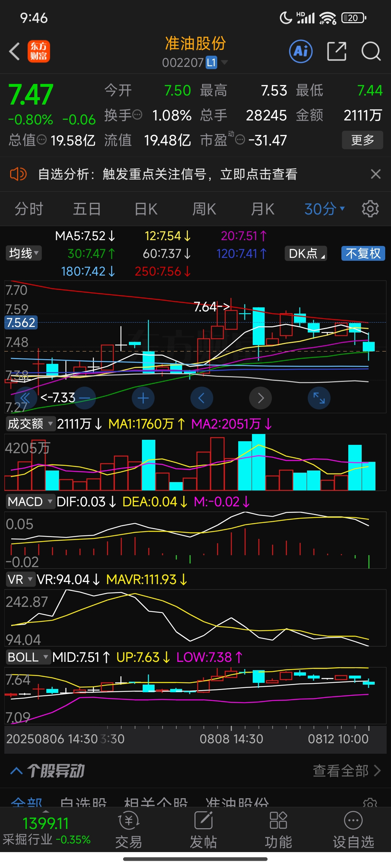Tap info icon next to 换手
This screenshot has height=868, width=391.
click(137, 115)
